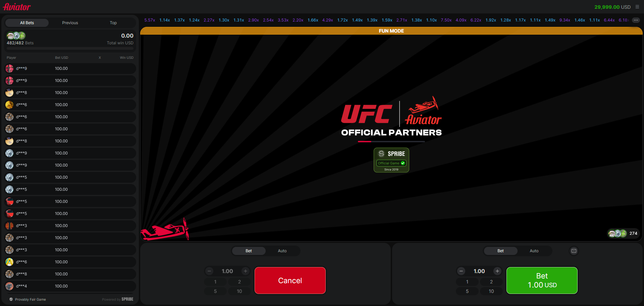This screenshot has width=644, height=306.
Task: Click the 1.46x history multiplier
Action: [580, 20]
